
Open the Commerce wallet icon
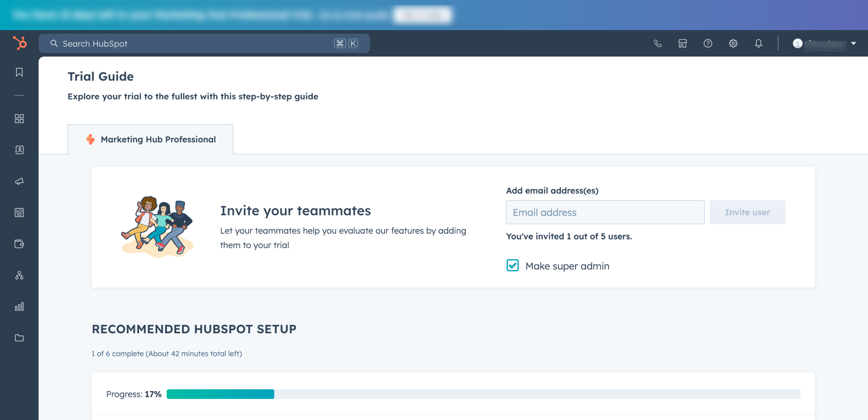tap(19, 244)
